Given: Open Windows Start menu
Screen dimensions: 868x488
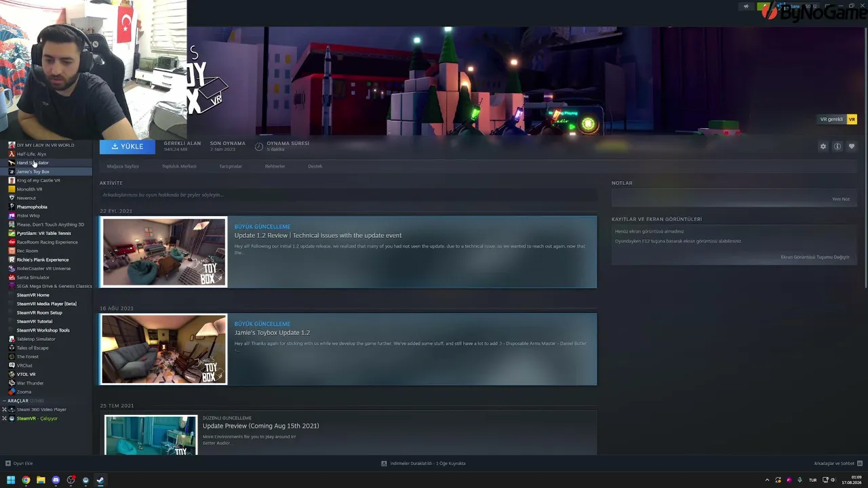Looking at the screenshot, I should click(11, 481).
